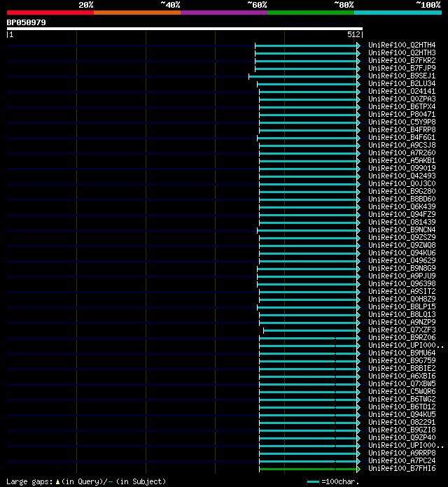
Task: Click the UniRef100_Q96398 subject name
Action: 402,283
